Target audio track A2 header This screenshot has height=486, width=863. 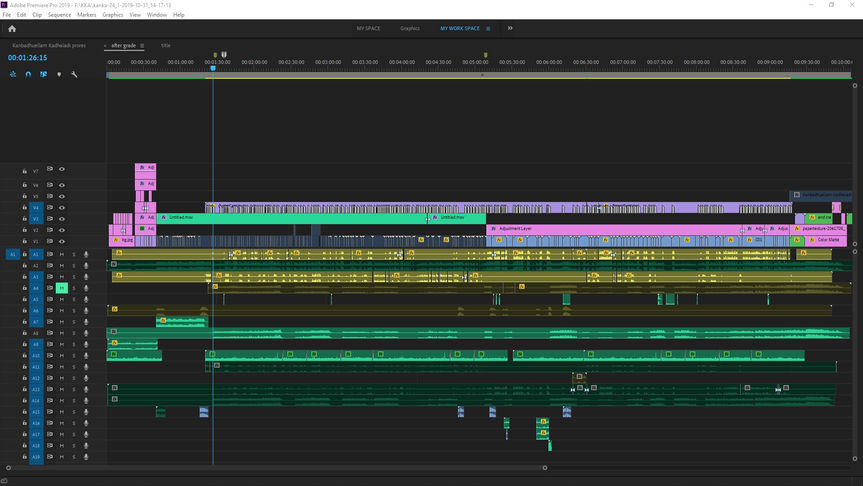point(36,265)
